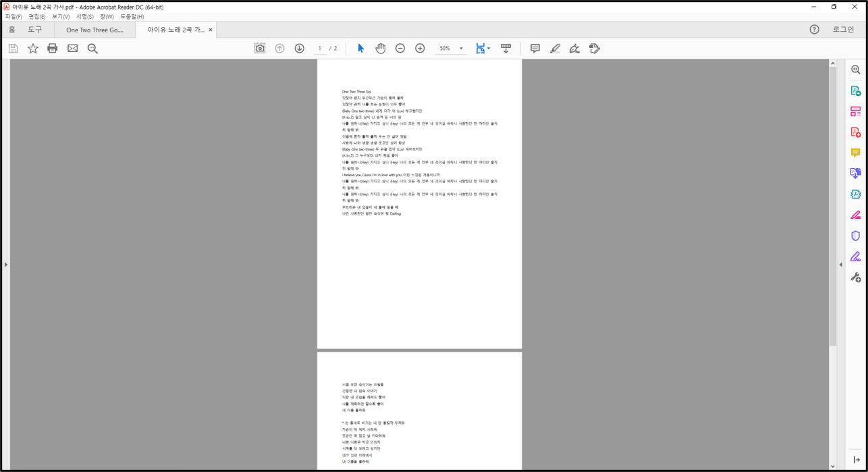This screenshot has height=472, width=868.
Task: Open search tool in right sidebar
Action: 856,70
